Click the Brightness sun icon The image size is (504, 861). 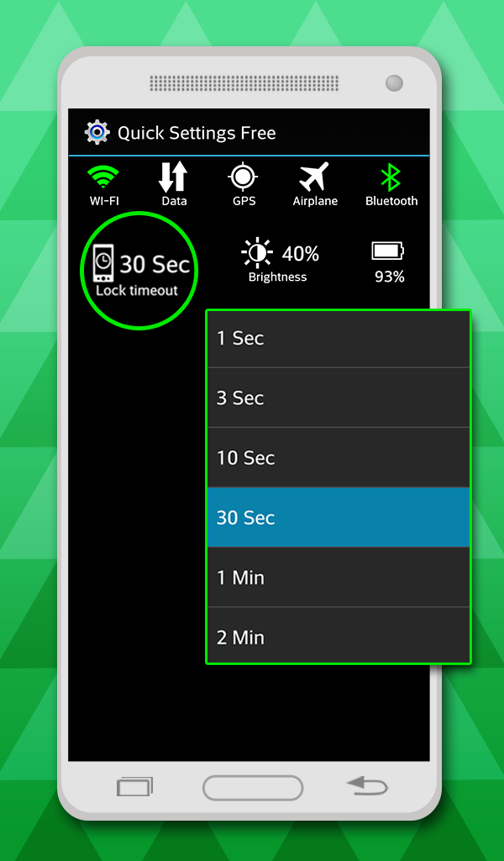click(257, 254)
